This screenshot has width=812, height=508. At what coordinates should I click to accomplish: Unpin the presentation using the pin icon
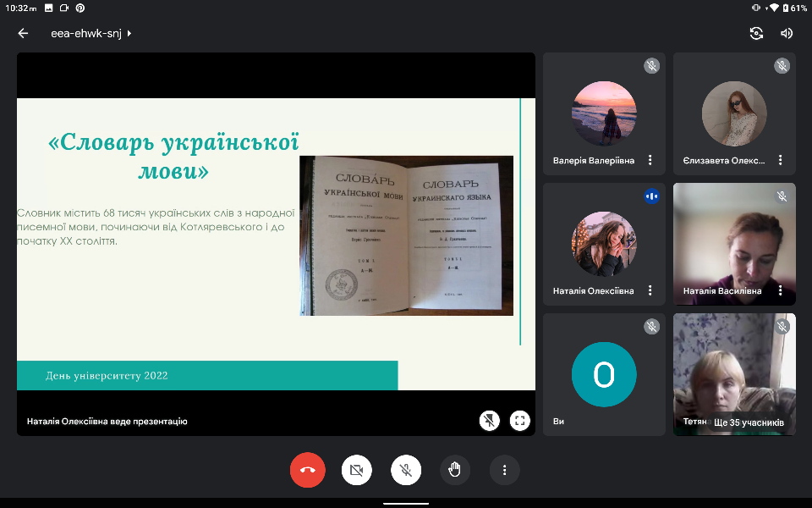489,421
